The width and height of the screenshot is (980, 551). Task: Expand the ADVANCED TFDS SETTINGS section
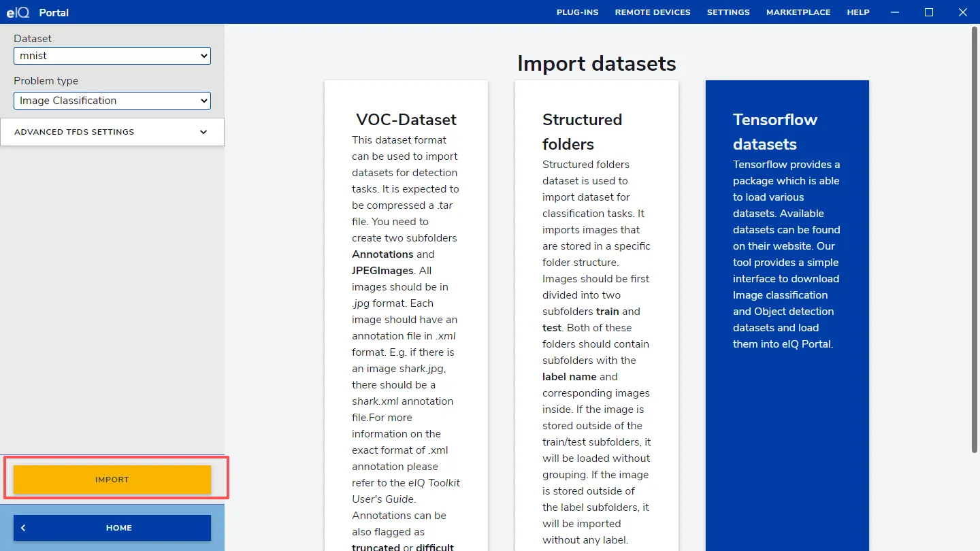[75, 132]
